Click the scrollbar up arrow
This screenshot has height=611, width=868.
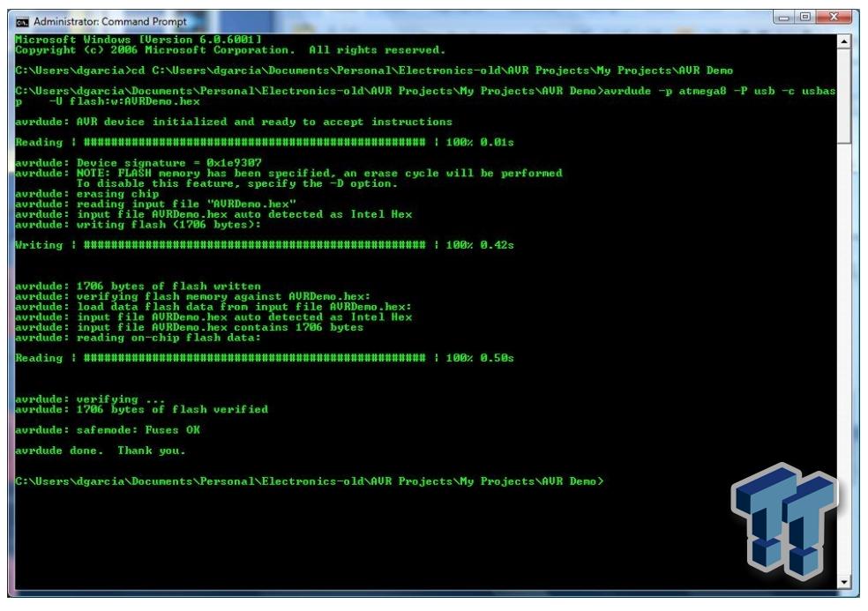tap(844, 41)
